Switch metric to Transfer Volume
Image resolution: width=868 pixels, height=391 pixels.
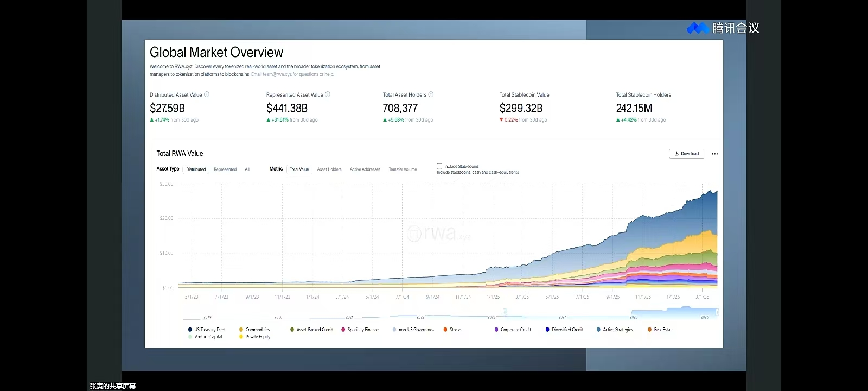point(403,169)
